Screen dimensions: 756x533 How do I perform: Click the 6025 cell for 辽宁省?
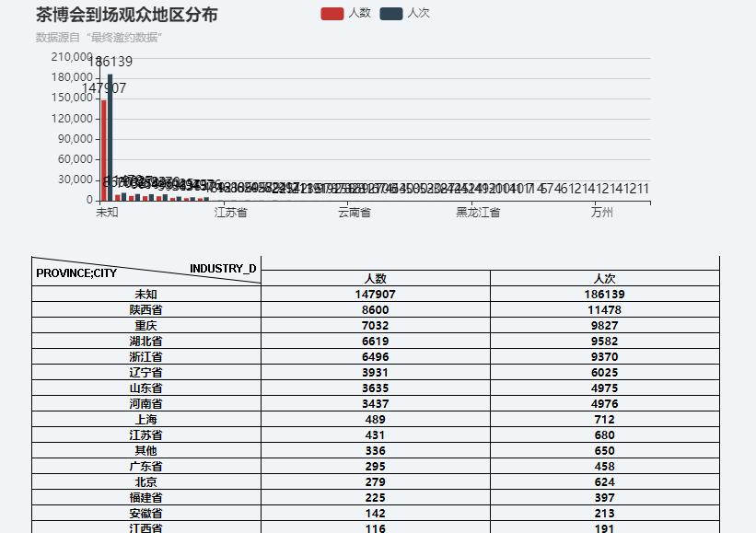coord(605,373)
